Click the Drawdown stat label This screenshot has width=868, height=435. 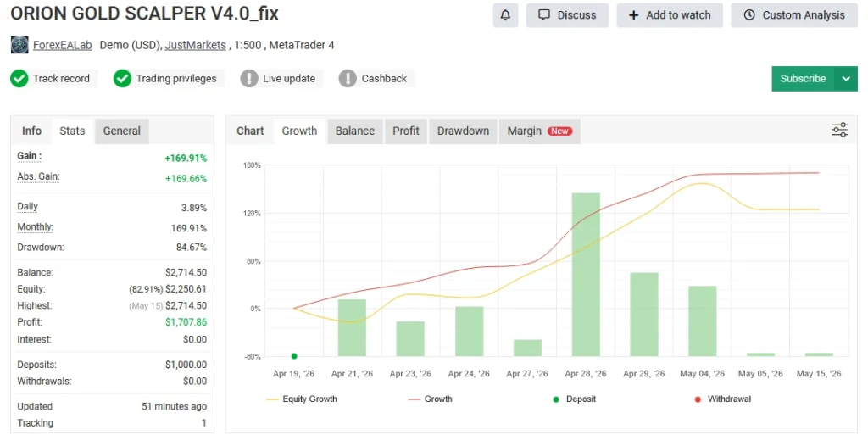coord(41,248)
